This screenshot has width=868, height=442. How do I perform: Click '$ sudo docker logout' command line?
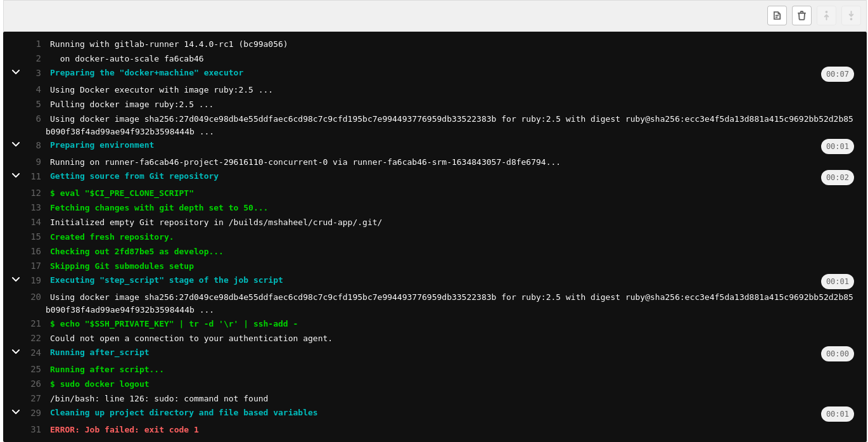coord(99,384)
